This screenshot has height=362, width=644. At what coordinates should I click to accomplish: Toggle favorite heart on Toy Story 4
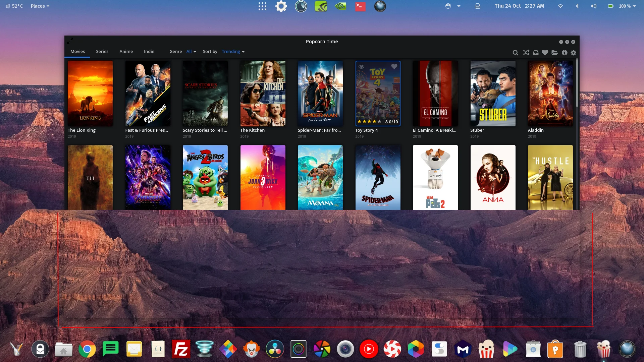point(394,67)
